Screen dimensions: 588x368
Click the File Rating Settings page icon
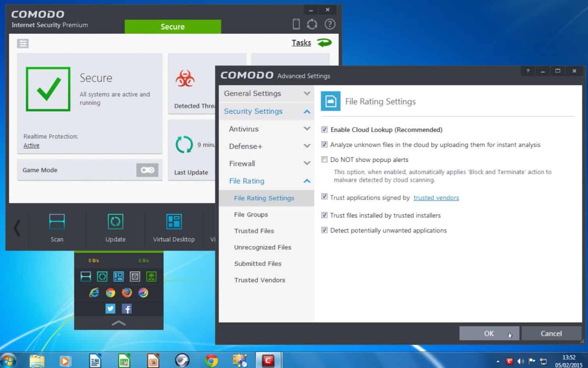330,101
